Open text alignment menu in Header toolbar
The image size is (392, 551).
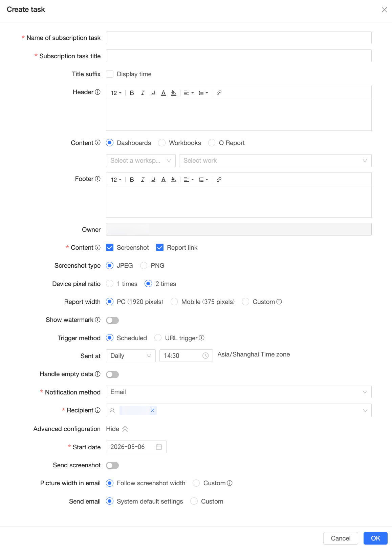(x=189, y=93)
